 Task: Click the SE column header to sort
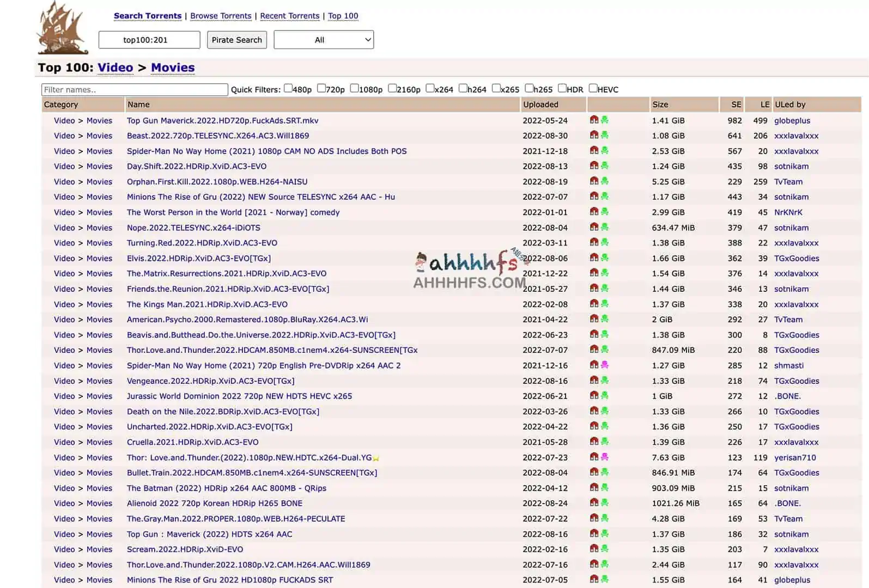coord(736,105)
